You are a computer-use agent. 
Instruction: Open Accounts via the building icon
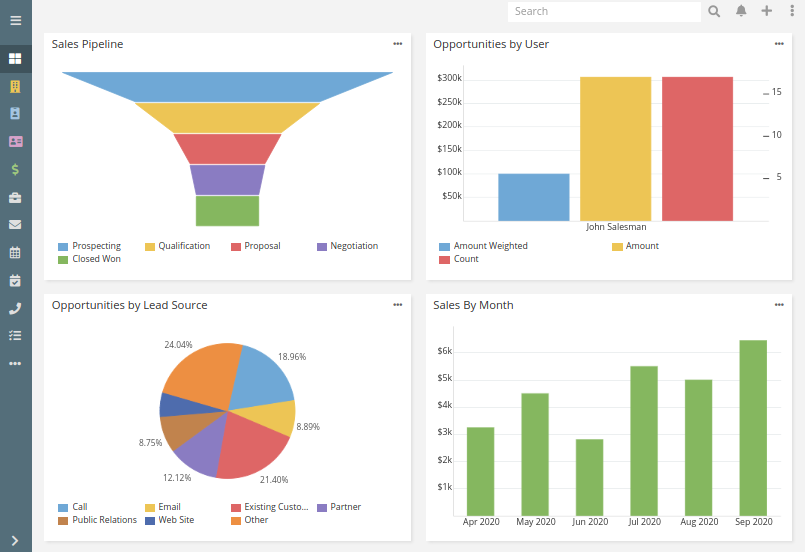point(15,86)
